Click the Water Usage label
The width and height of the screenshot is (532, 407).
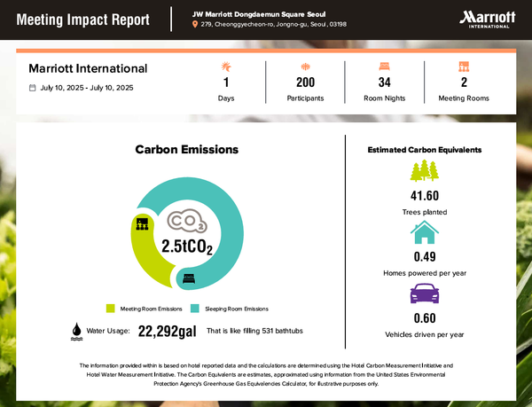pyautogui.click(x=108, y=331)
